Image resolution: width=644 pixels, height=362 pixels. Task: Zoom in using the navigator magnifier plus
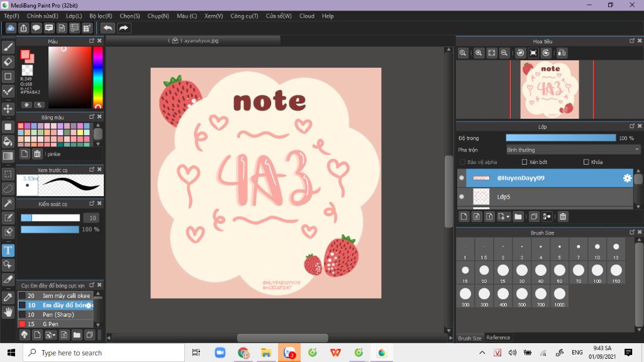pyautogui.click(x=479, y=53)
